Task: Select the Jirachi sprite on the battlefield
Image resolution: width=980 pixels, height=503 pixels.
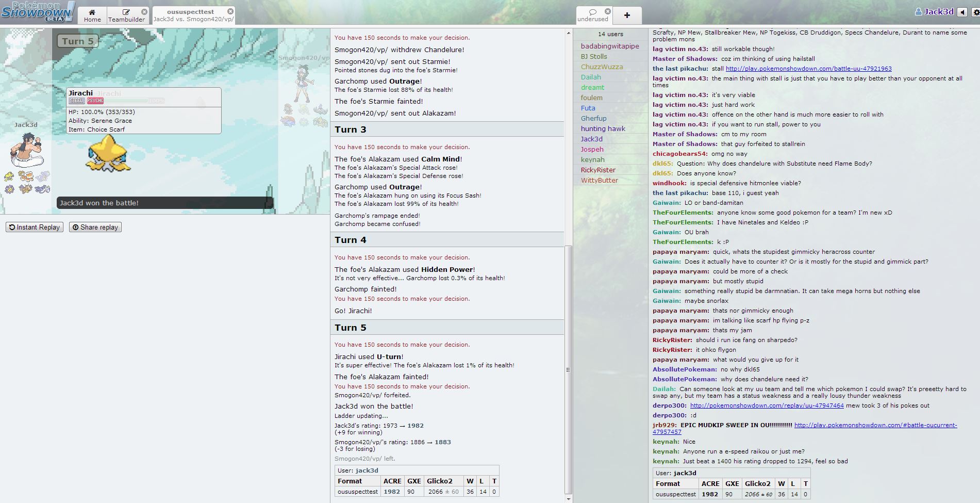Action: [x=108, y=153]
